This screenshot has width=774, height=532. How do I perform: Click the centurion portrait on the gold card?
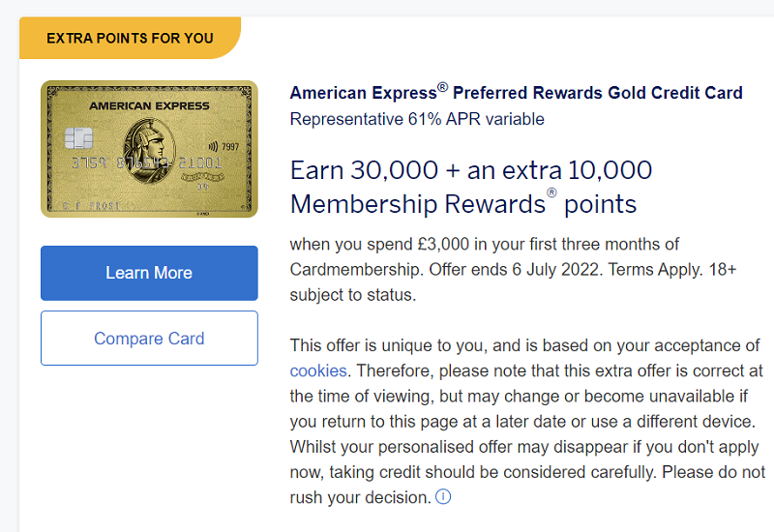[149, 151]
